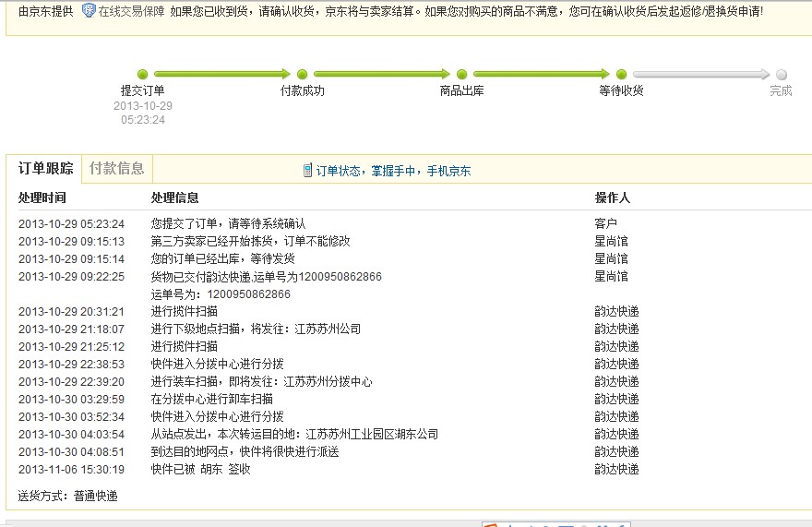The width and height of the screenshot is (812, 527).
Task: Click the green dot above 提交订单
Action: (x=142, y=75)
